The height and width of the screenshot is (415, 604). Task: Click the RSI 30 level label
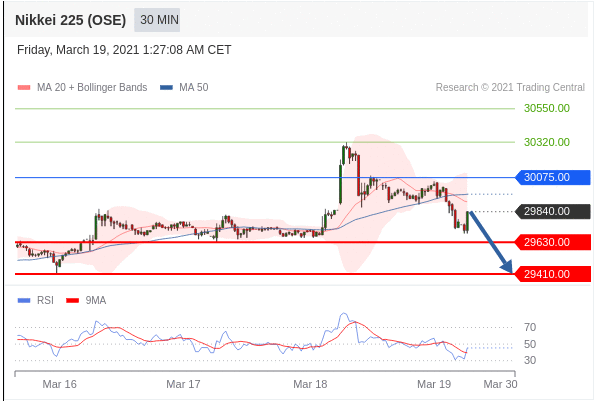pos(530,360)
